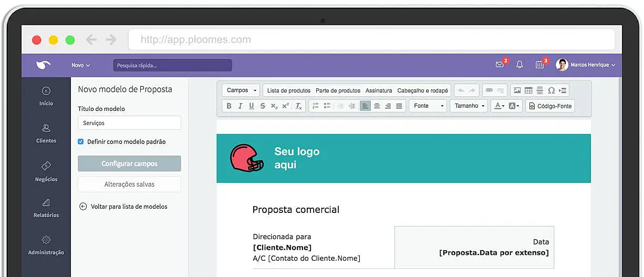Image resolution: width=644 pixels, height=277 pixels.
Task: Toggle Definir como modelo padrão checkbox
Action: [x=81, y=141]
